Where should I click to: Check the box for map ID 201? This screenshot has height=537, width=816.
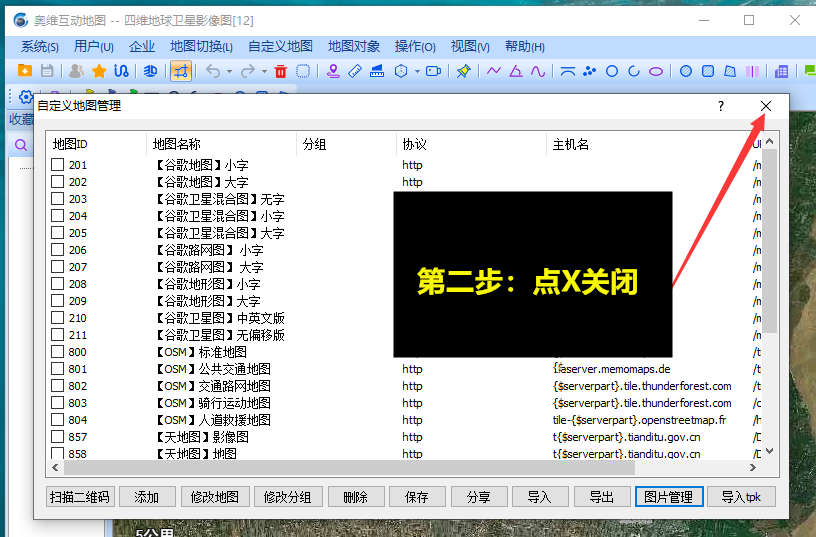point(58,165)
